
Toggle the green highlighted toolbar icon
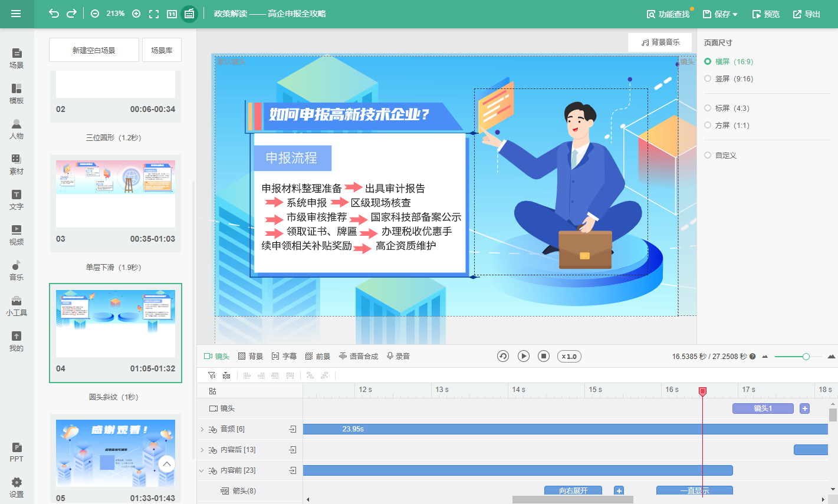pyautogui.click(x=189, y=14)
